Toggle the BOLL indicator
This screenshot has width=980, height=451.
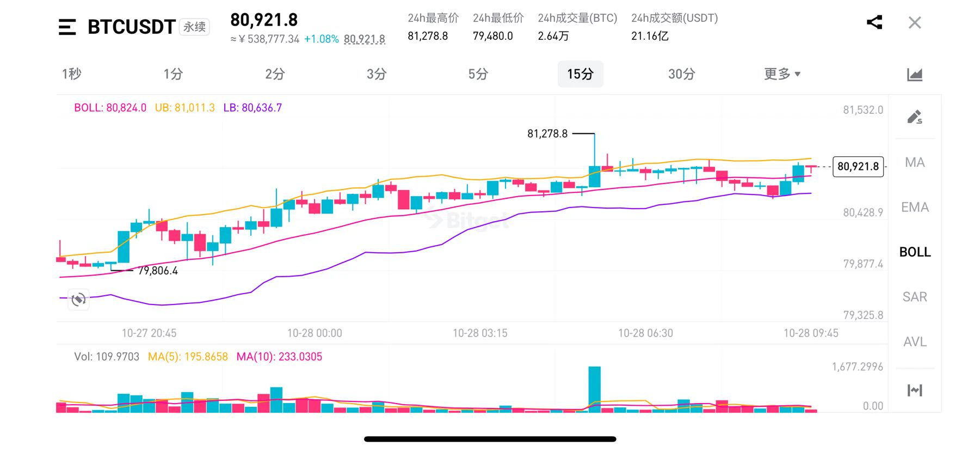[x=915, y=252]
